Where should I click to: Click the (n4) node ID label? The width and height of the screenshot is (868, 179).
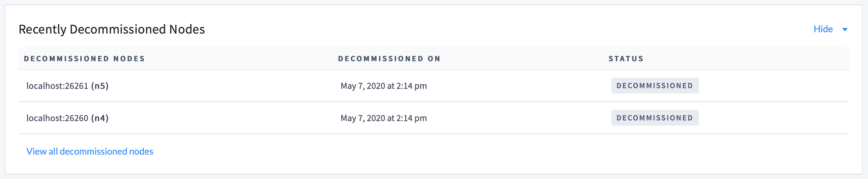tap(100, 118)
